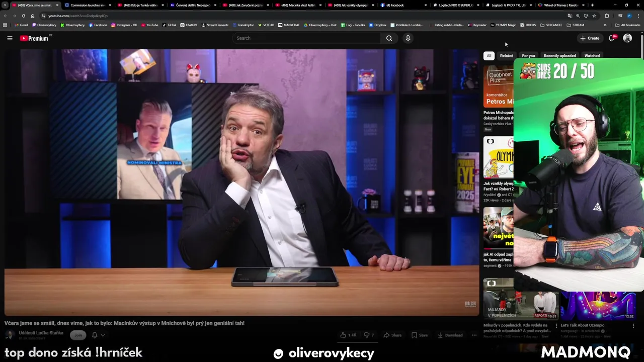The height and width of the screenshot is (362, 644).
Task: Start voice search with microphone icon
Action: click(x=408, y=38)
